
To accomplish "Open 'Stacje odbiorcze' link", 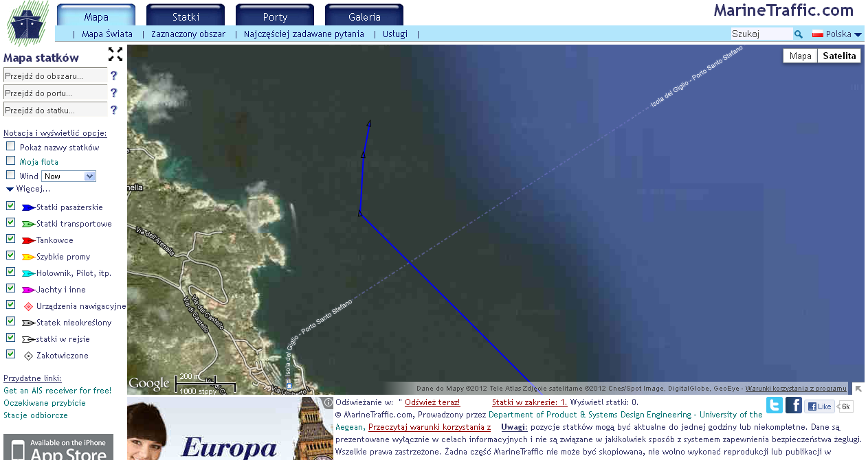I will point(36,415).
